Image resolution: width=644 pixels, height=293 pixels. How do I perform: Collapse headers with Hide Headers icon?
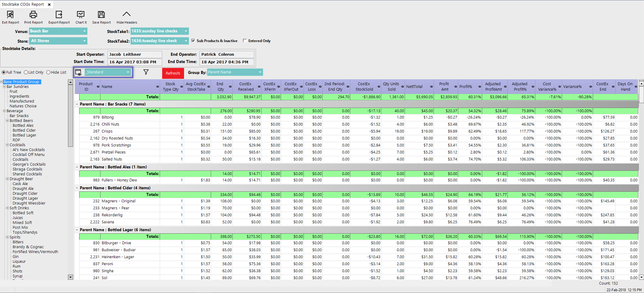point(126,15)
